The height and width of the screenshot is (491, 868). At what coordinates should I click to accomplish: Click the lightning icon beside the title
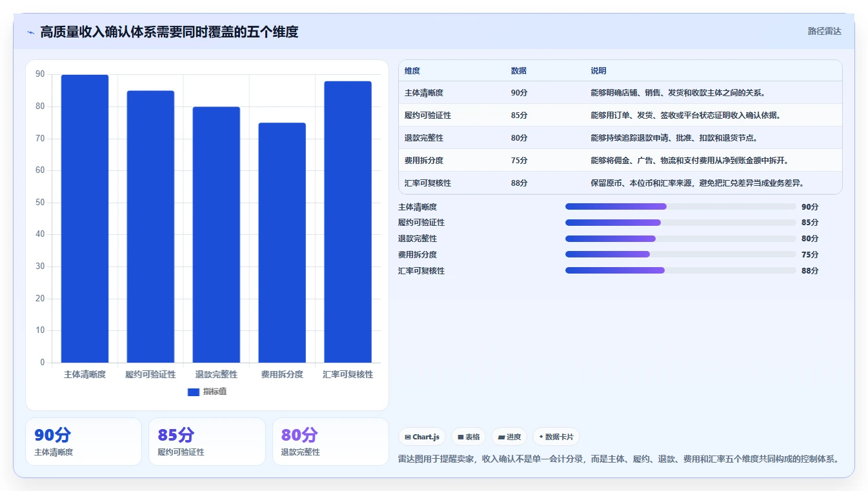pyautogui.click(x=30, y=32)
